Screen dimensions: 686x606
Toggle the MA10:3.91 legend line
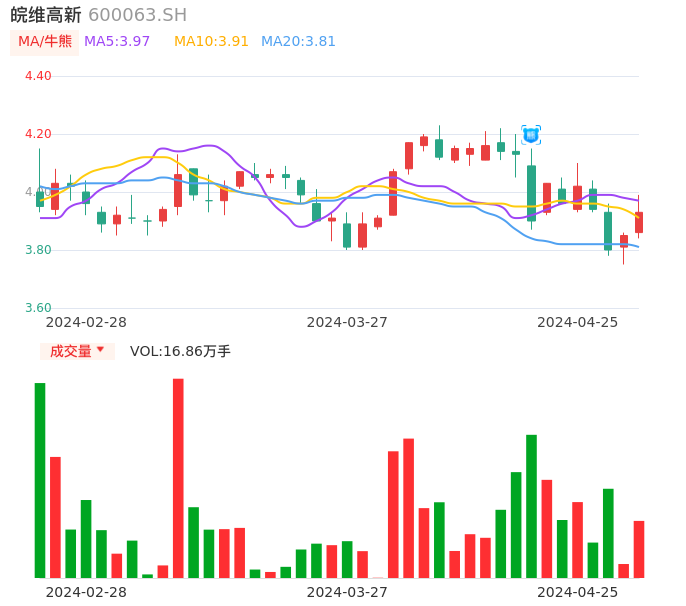(211, 42)
